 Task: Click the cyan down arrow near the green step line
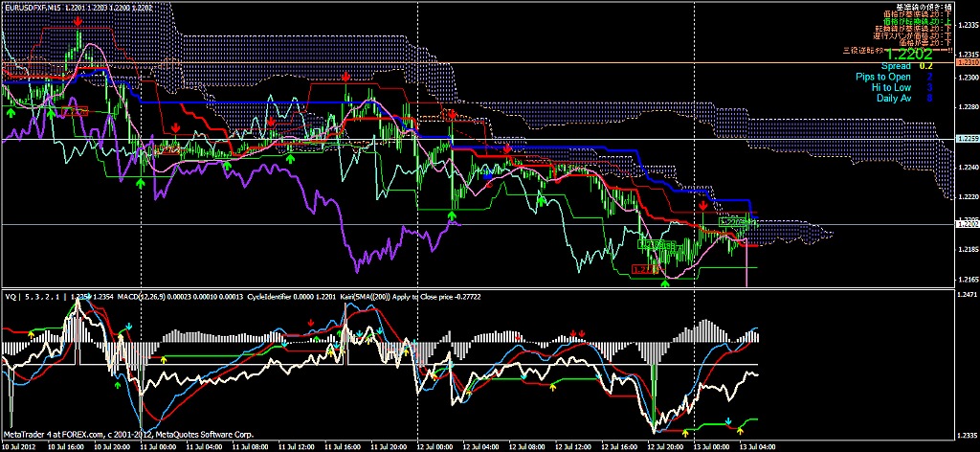(727, 420)
